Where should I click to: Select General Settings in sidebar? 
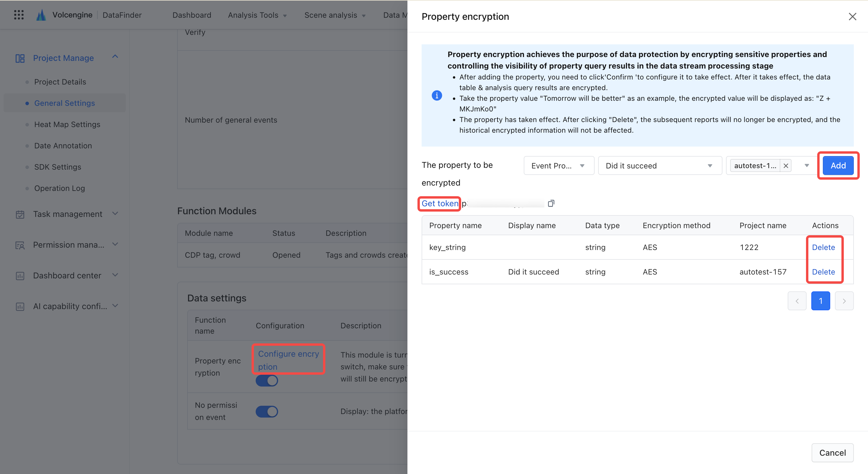pos(64,103)
